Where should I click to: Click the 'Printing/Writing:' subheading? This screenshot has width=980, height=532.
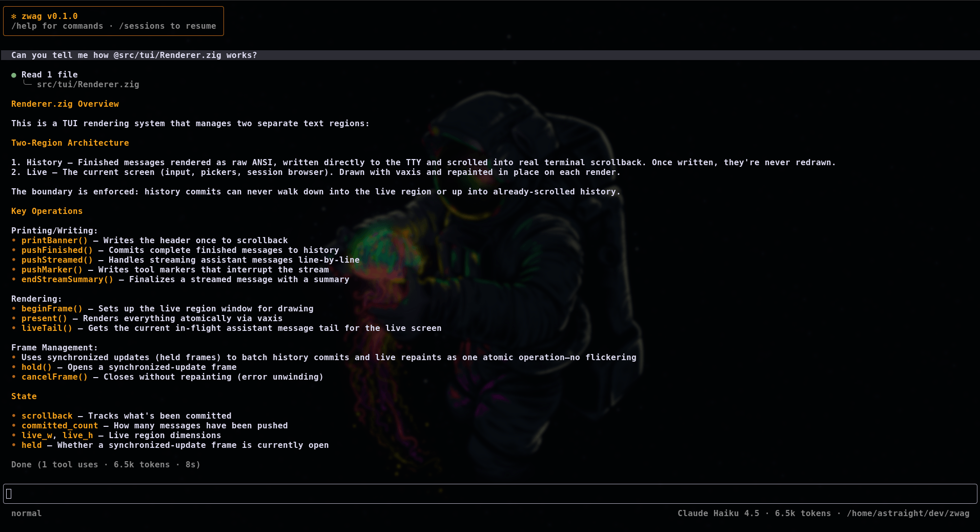[54, 231]
